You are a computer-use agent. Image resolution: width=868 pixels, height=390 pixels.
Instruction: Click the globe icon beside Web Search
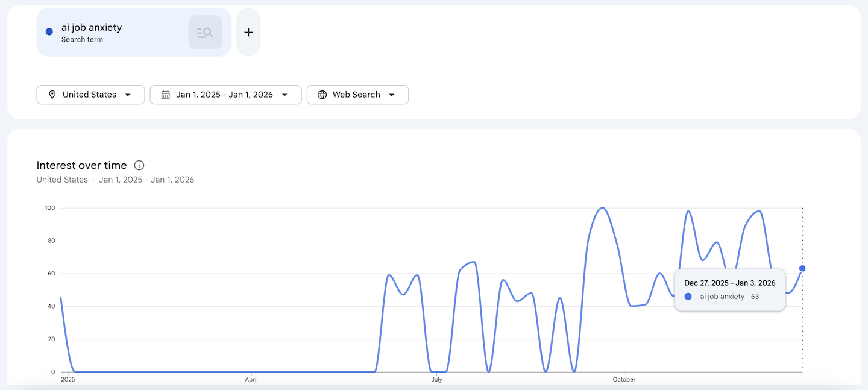pos(322,95)
